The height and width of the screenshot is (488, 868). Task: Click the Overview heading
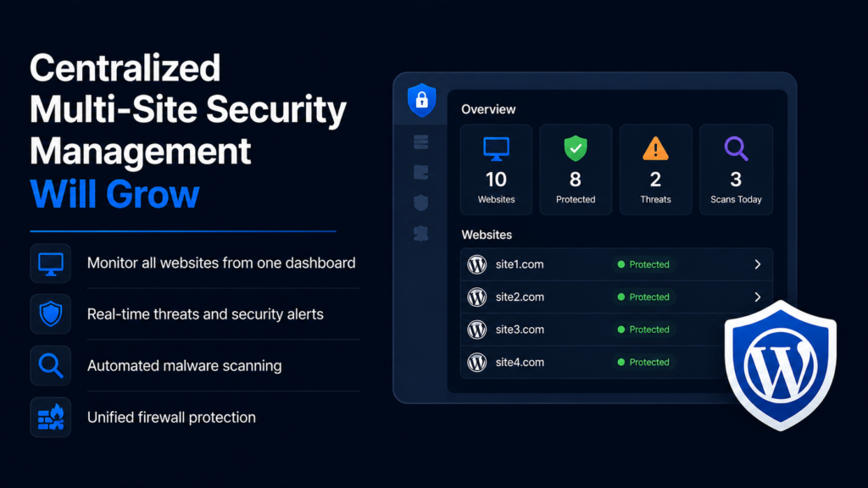[488, 109]
